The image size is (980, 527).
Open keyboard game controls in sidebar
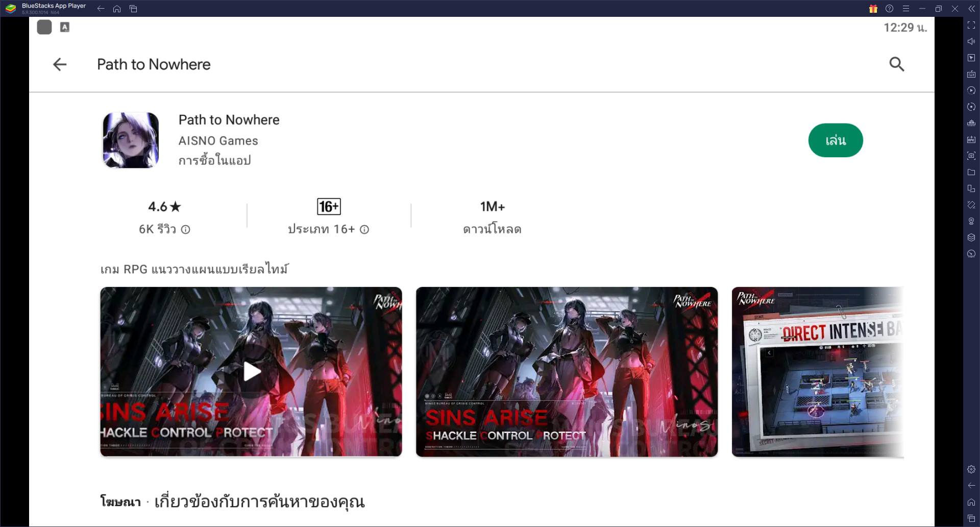971,74
